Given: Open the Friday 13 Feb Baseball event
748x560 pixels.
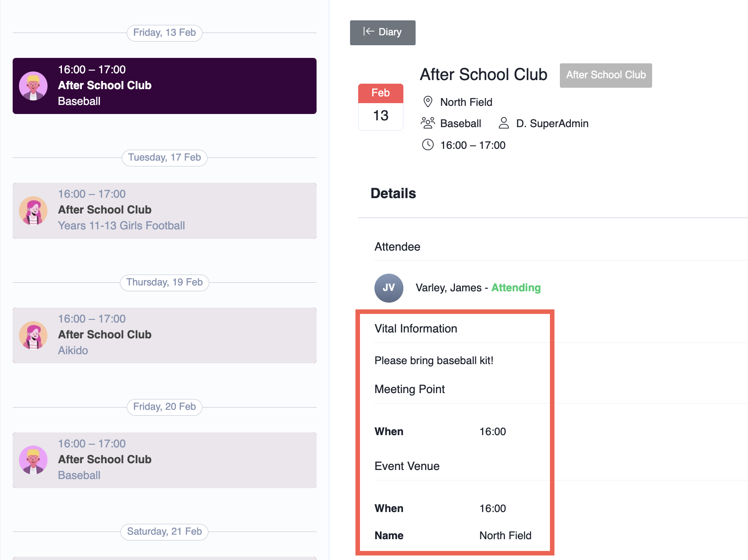Looking at the screenshot, I should click(165, 86).
